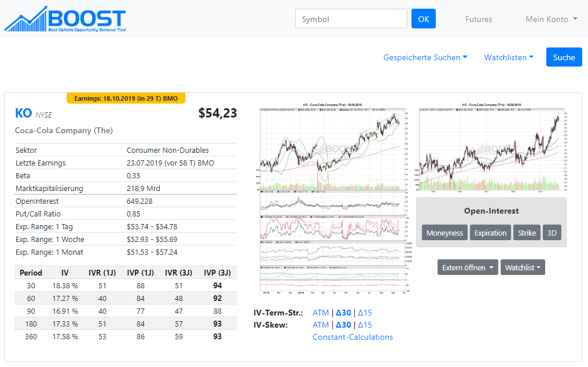Screen dimensions: 588x367
Task: Open IV-Skew ATM link
Action: [x=321, y=325]
